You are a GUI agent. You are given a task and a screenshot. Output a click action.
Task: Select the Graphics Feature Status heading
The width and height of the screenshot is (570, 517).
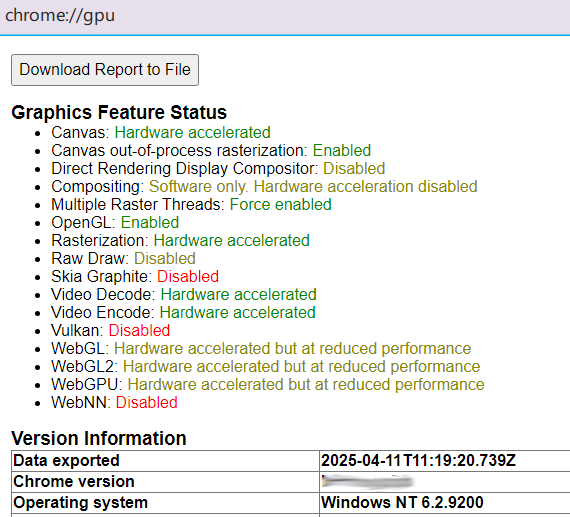(x=119, y=112)
